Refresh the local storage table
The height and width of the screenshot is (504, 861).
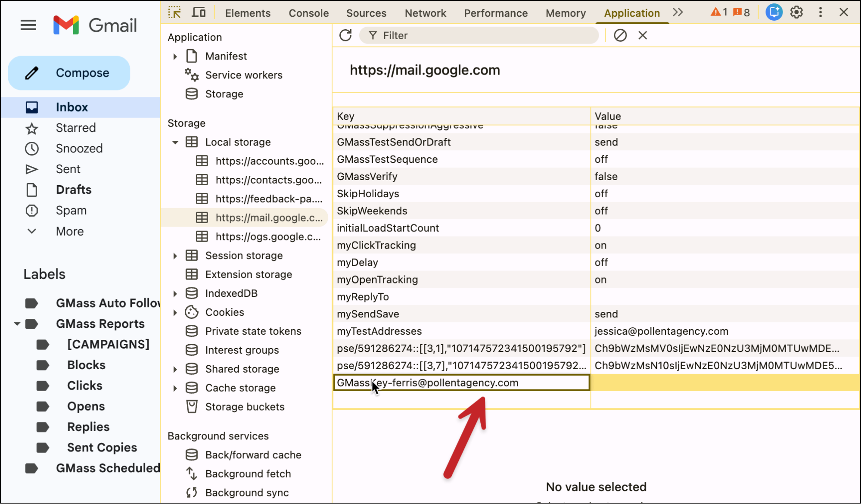click(345, 35)
